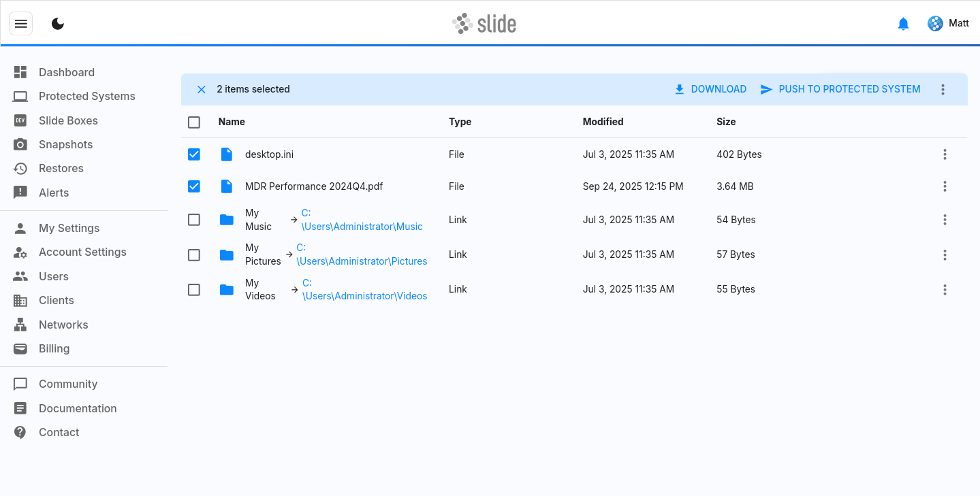The width and height of the screenshot is (980, 496).
Task: Open the hamburger navigation menu
Action: tap(20, 24)
